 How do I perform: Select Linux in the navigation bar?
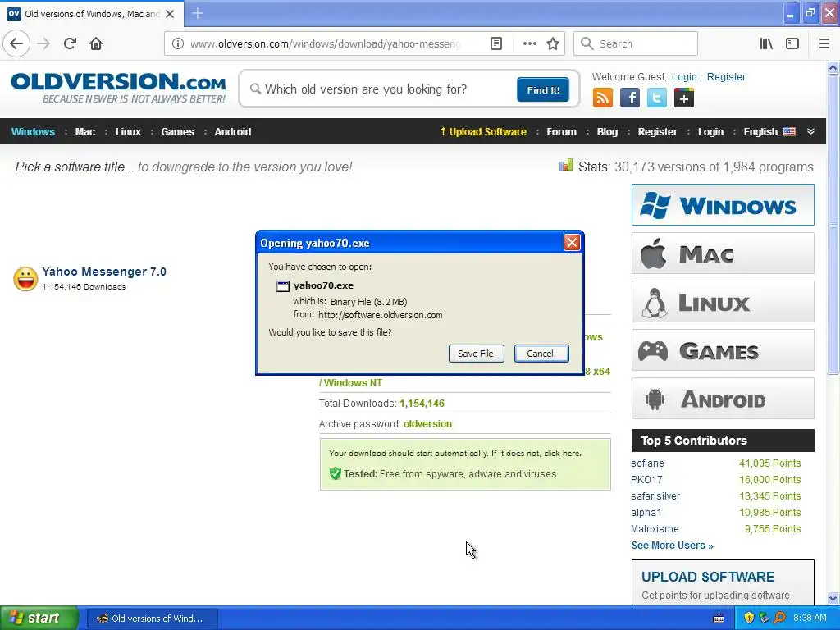coord(128,132)
